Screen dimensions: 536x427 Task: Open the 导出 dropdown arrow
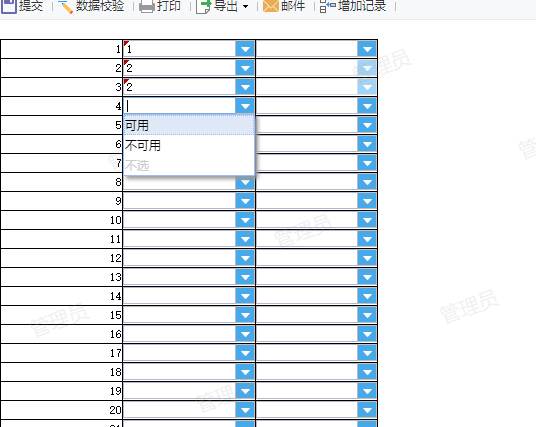pos(245,6)
